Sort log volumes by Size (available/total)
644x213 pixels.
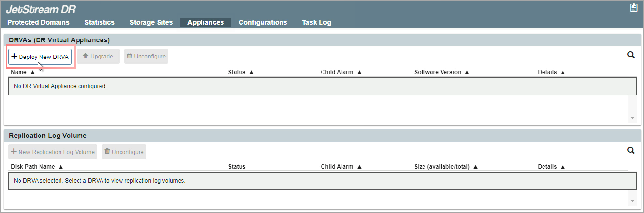(x=445, y=167)
